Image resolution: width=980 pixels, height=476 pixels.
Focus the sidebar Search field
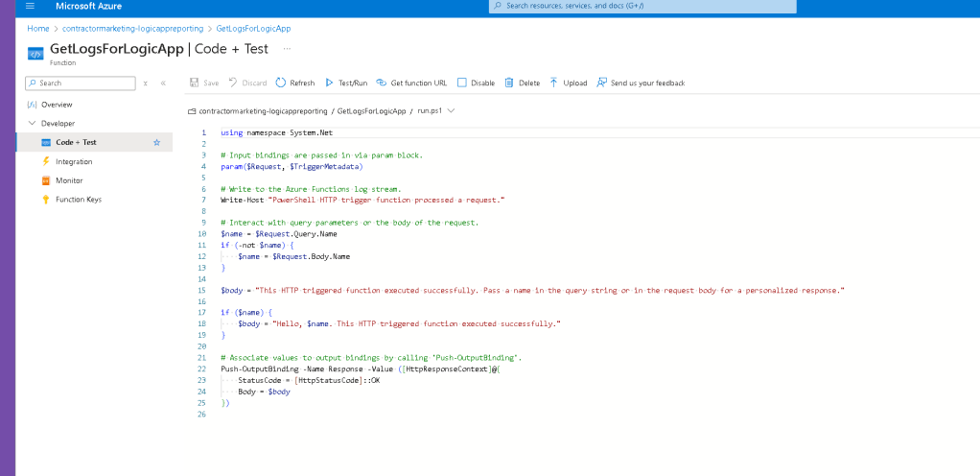tap(81, 83)
